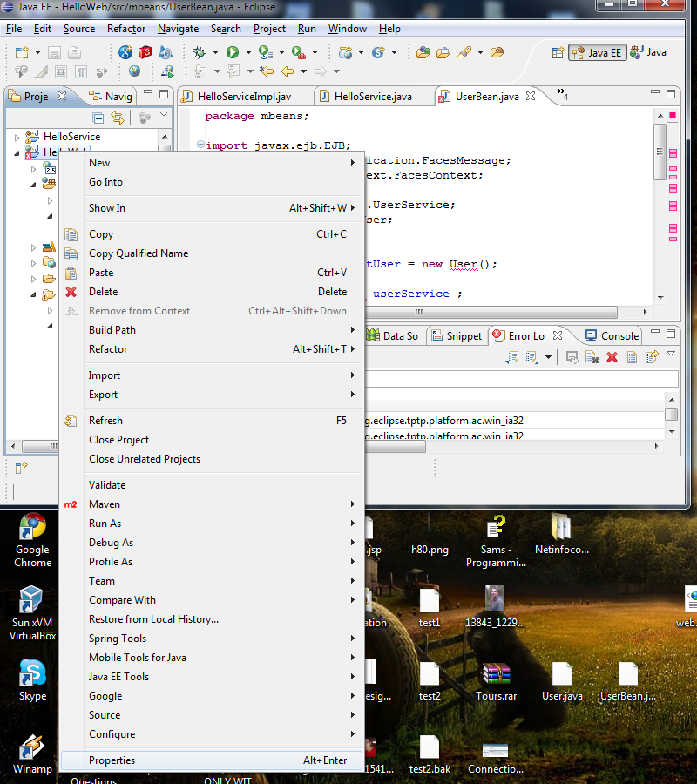Click the editor vertical scrollbar thumb
Viewport: 697px width, 784px height.
coord(660,152)
